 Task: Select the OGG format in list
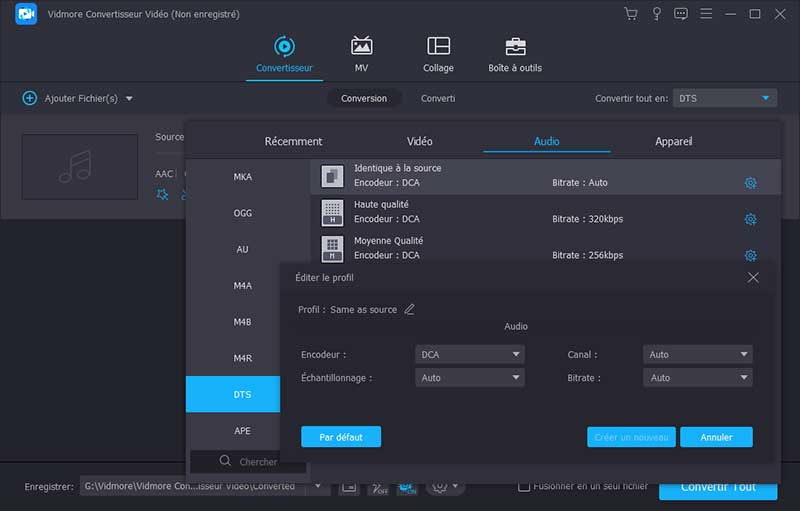click(x=242, y=213)
